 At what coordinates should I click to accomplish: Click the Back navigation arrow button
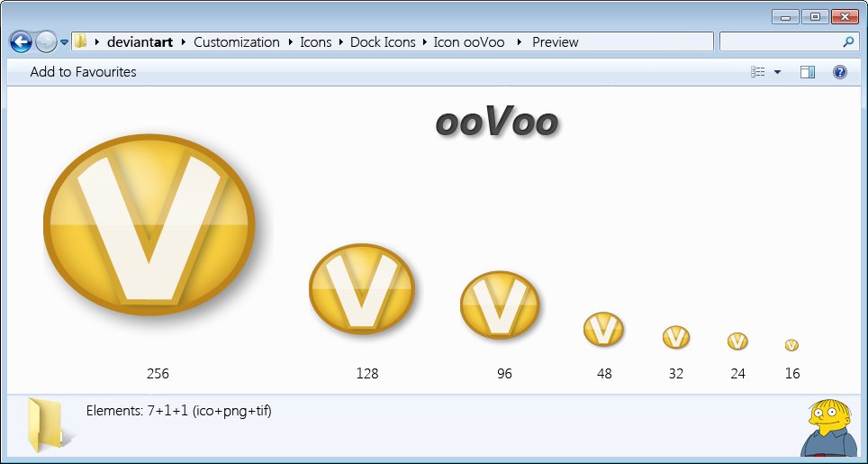(x=21, y=42)
